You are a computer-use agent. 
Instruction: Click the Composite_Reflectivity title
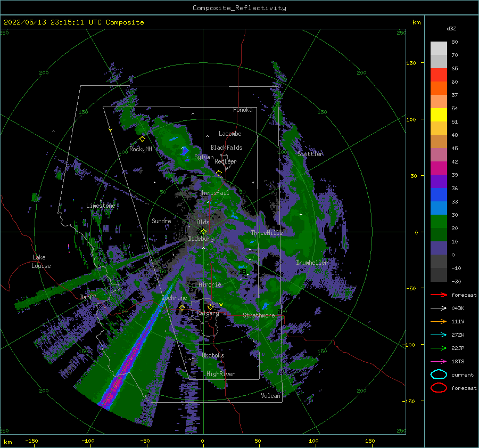pos(240,8)
